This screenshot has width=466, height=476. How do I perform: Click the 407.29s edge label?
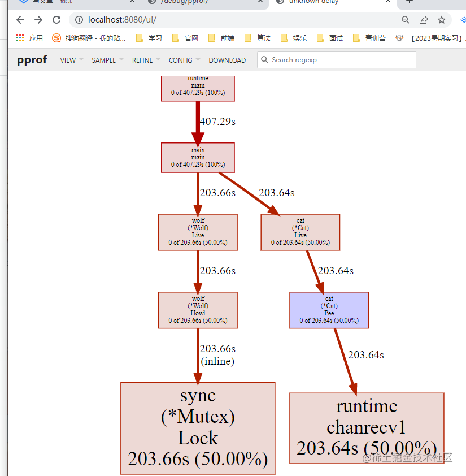point(217,122)
